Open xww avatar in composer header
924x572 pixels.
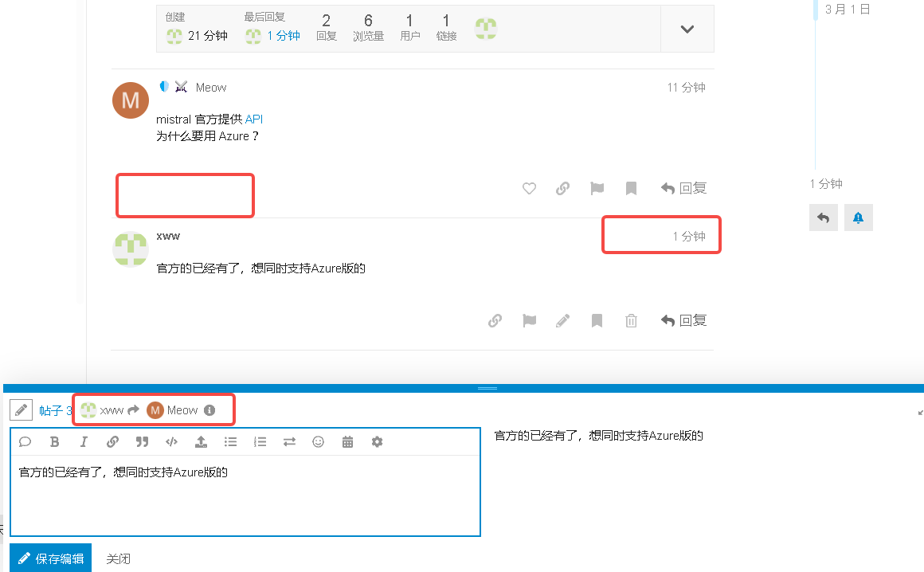(x=88, y=410)
